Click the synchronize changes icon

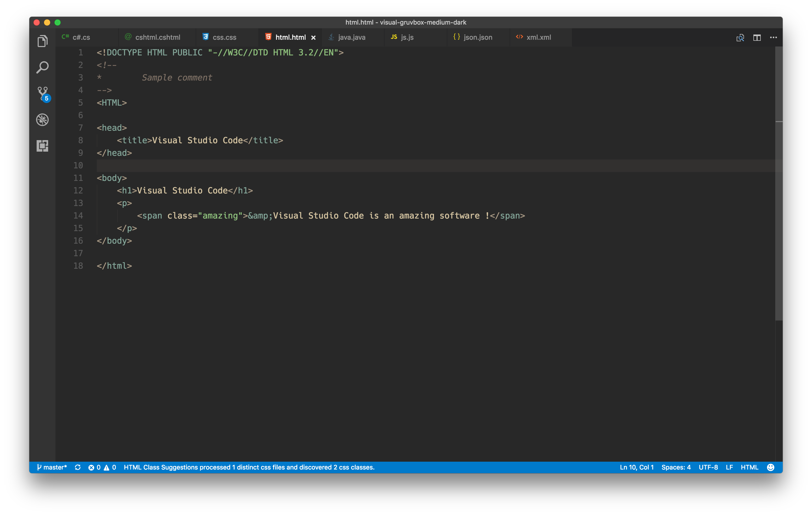pos(77,467)
